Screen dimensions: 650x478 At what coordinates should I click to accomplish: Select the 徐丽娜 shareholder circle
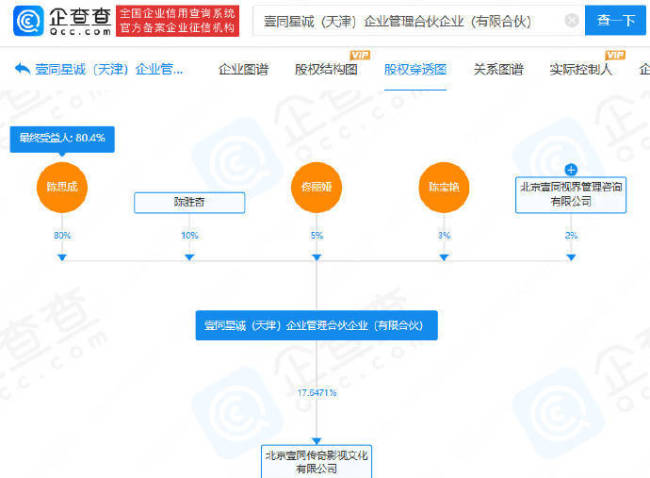[317, 187]
